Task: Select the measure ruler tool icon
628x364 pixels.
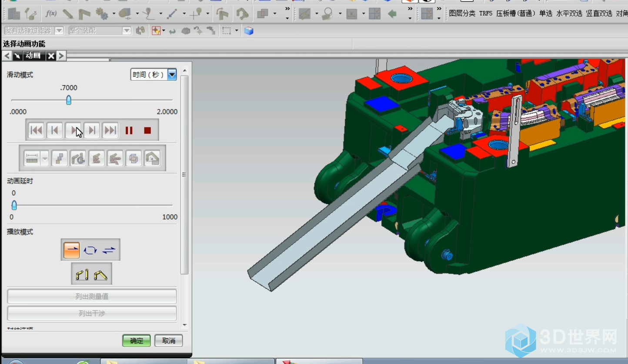Action: click(32, 159)
